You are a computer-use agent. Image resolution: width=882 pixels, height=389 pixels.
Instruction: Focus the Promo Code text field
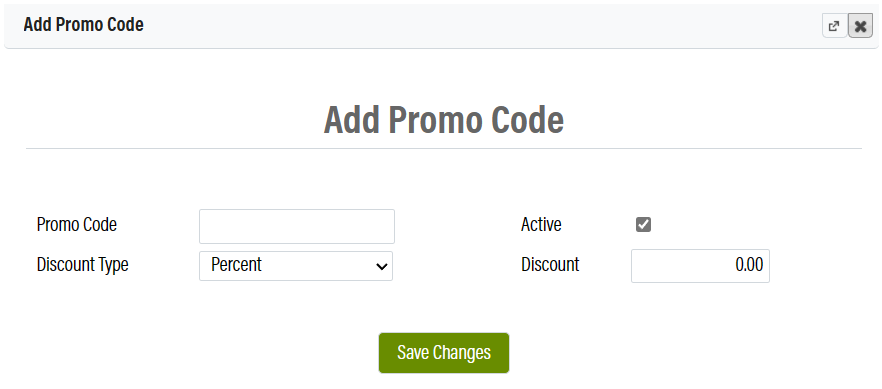(x=296, y=227)
